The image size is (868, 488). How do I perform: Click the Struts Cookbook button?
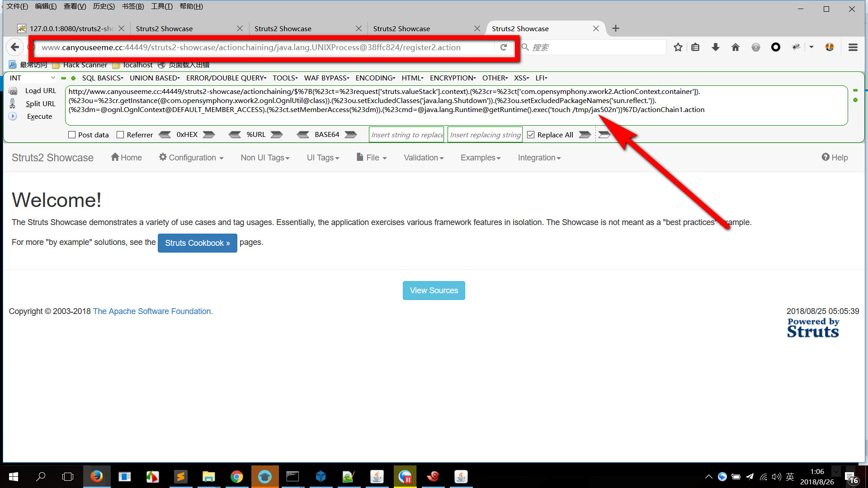pyautogui.click(x=197, y=243)
